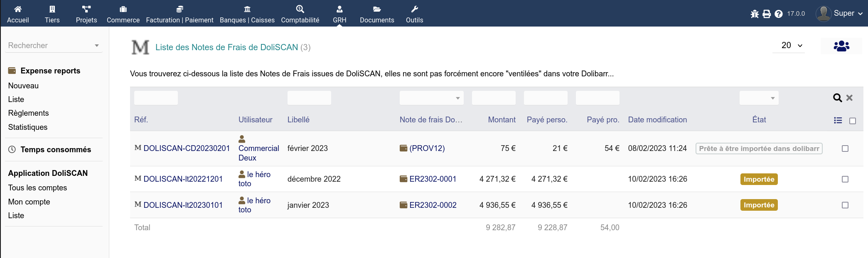This screenshot has height=258, width=868.
Task: Click wallet icon beside ER2302-0002
Action: click(x=403, y=205)
